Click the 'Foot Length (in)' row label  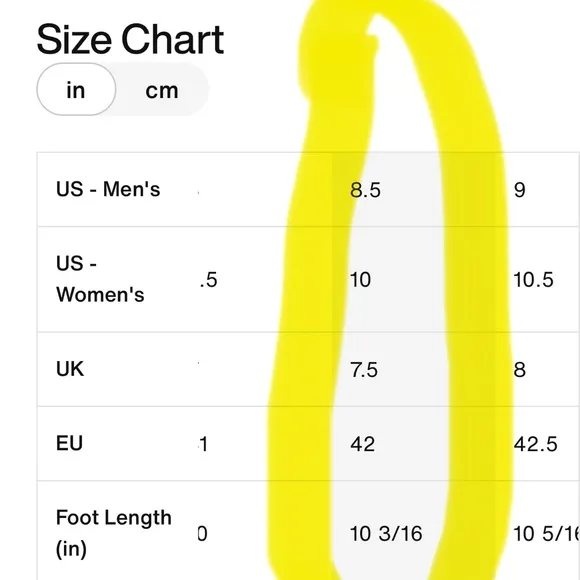[x=114, y=533]
